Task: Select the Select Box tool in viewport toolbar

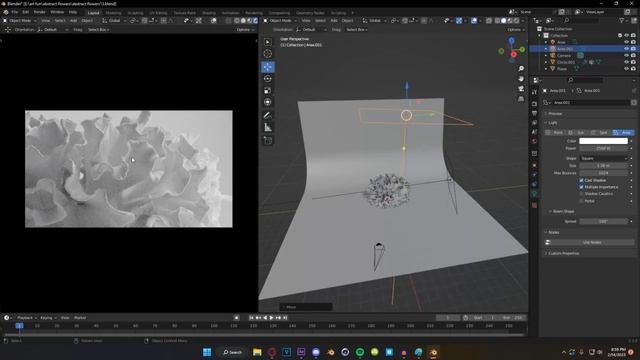Action: (x=268, y=42)
